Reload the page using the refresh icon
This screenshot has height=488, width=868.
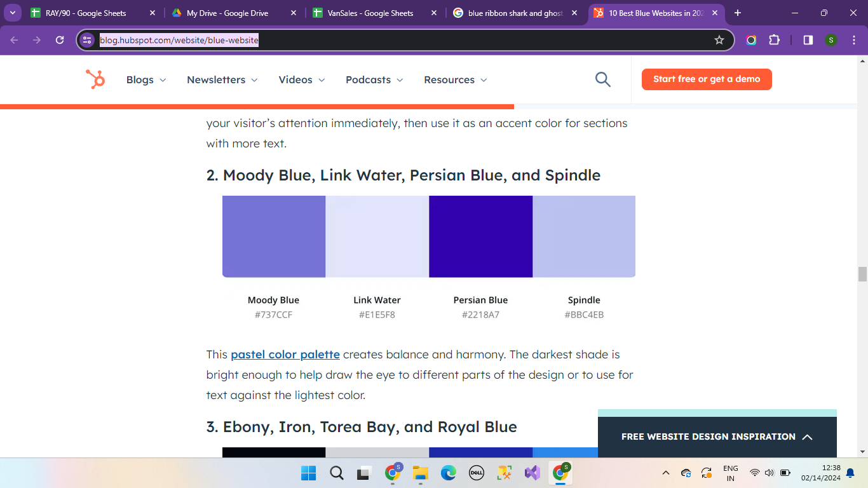click(60, 40)
